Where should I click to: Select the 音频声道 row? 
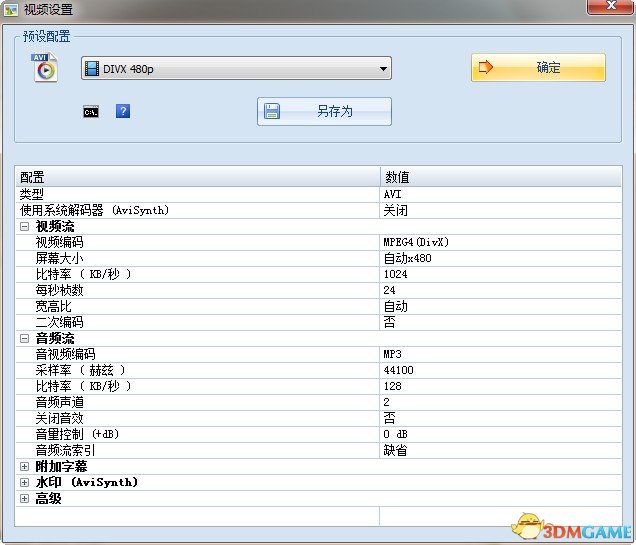click(318, 402)
